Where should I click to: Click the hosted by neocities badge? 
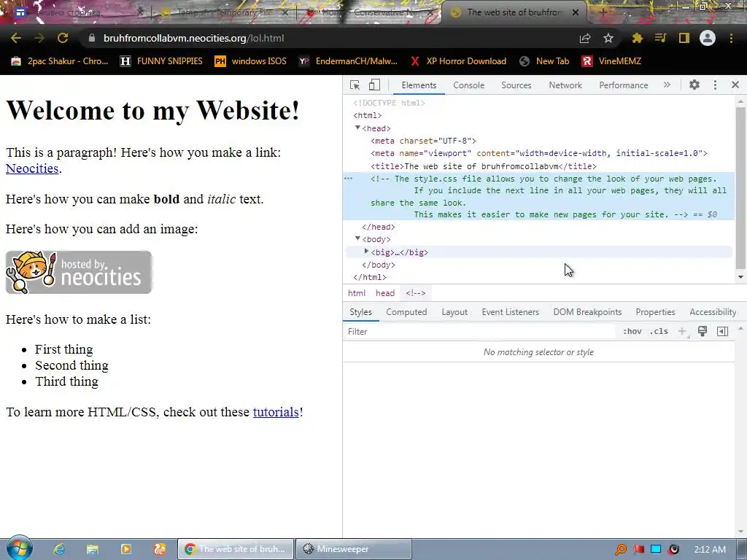coord(79,272)
